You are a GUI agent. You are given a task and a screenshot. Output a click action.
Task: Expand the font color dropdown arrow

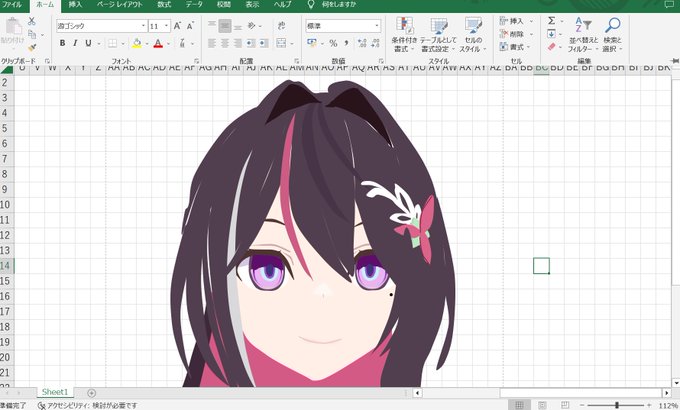click(168, 44)
